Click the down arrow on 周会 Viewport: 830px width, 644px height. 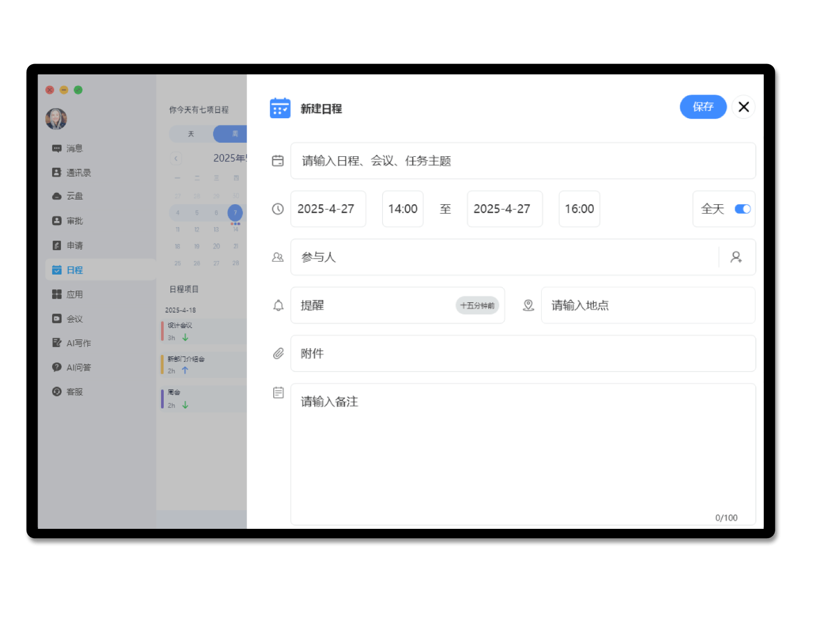[185, 405]
